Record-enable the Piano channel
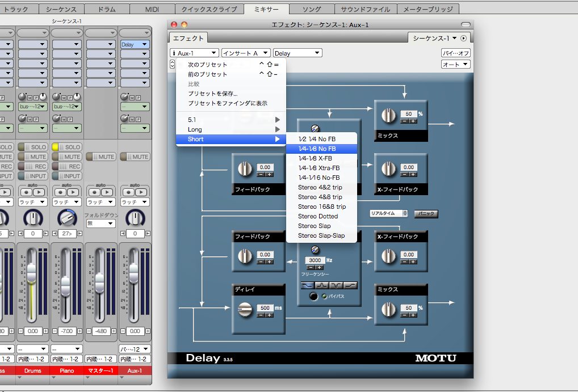The height and width of the screenshot is (392, 578). (x=66, y=167)
